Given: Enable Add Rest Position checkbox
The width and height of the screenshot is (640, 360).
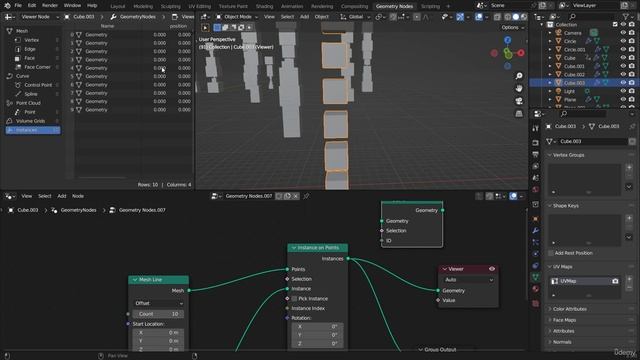Looking at the screenshot, I should 551,253.
